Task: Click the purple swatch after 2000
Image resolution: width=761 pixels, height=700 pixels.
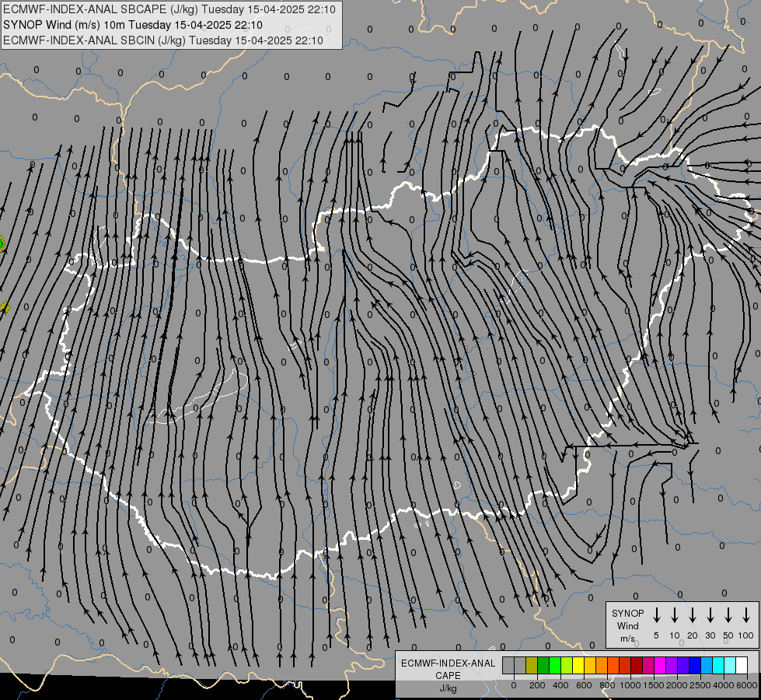Action: pos(672,665)
